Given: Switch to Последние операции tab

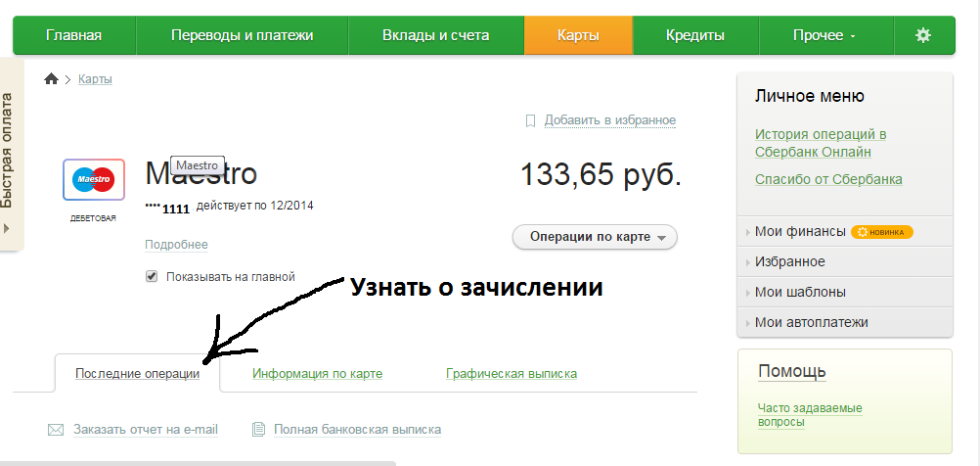Looking at the screenshot, I should pos(138,373).
